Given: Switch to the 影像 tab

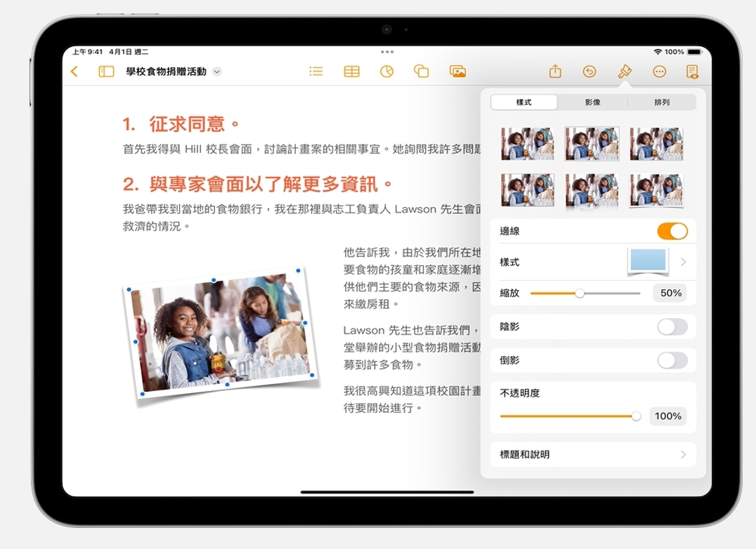Looking at the screenshot, I should tap(592, 102).
